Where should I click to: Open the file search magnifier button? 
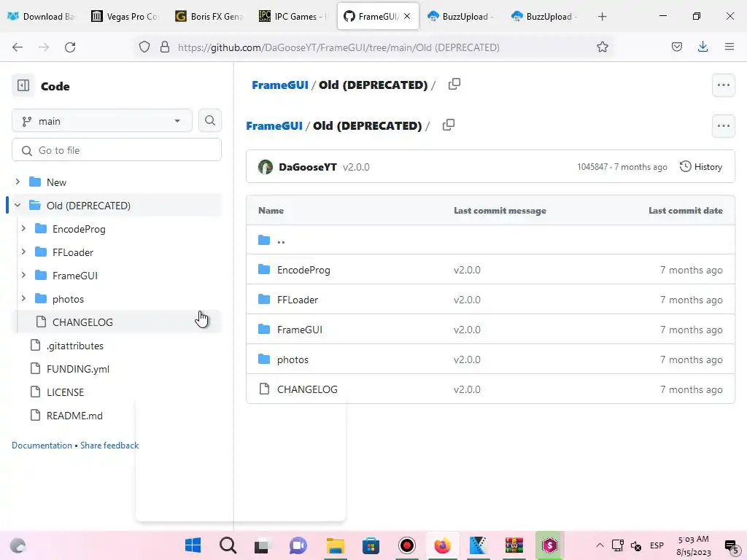click(209, 120)
